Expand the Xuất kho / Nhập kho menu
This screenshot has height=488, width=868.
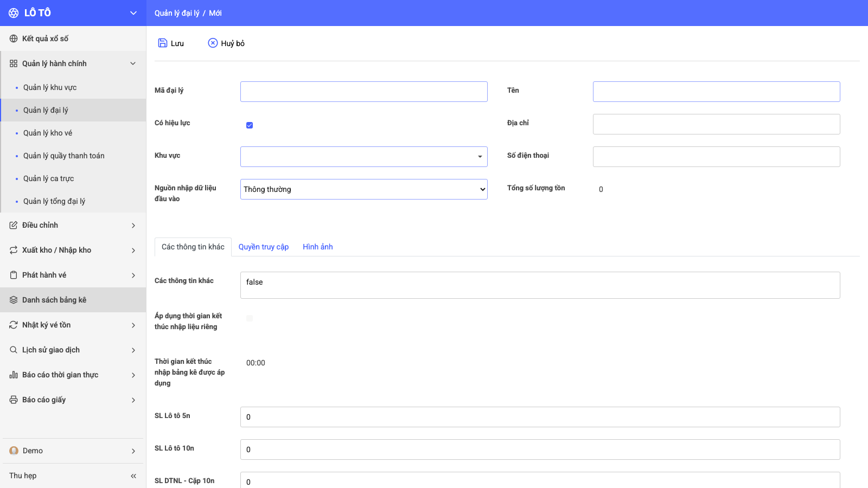(x=73, y=250)
